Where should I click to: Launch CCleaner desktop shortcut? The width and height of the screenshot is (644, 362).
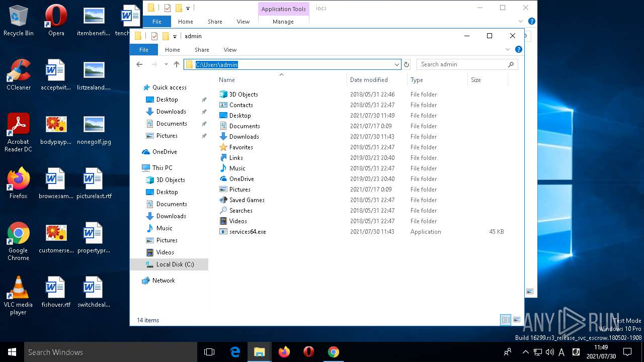(19, 75)
